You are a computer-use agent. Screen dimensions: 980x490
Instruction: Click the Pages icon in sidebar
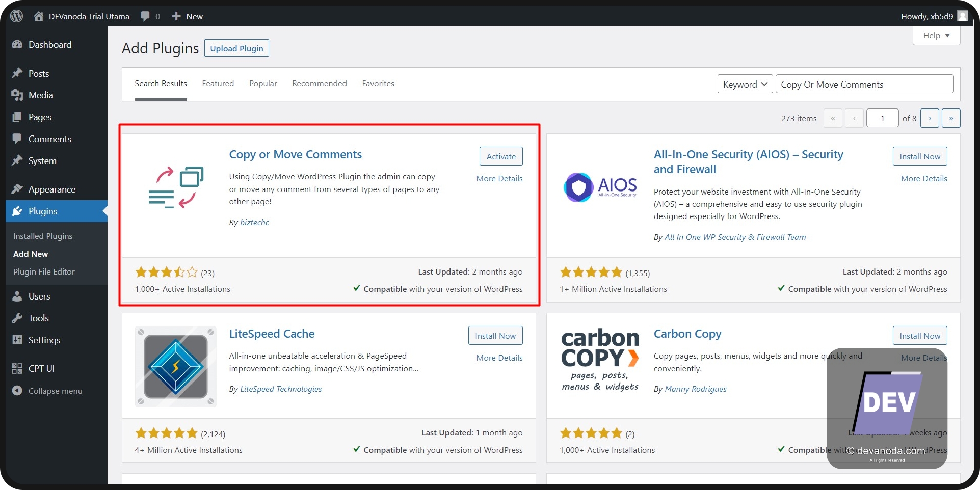click(17, 117)
